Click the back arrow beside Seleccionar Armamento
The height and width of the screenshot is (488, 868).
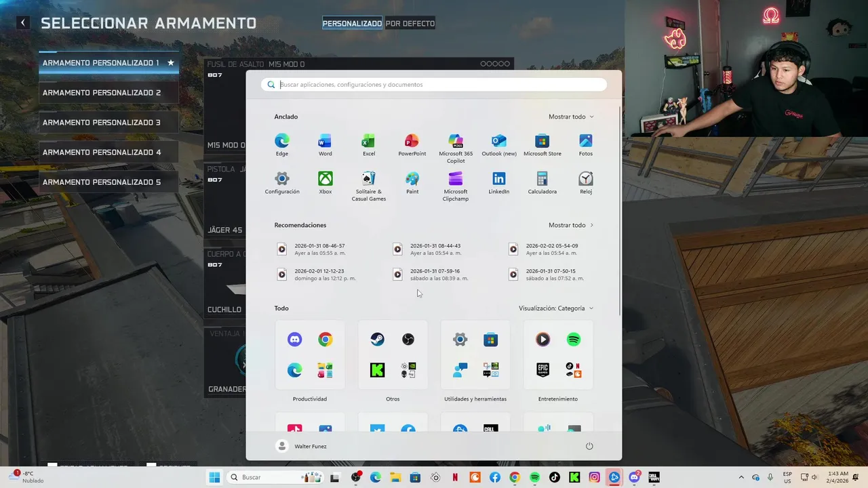coord(23,22)
